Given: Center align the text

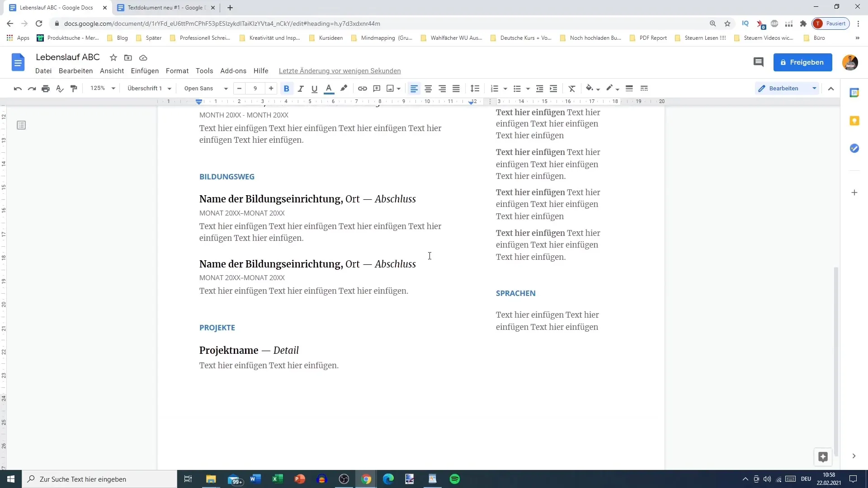Looking at the screenshot, I should click(x=428, y=89).
